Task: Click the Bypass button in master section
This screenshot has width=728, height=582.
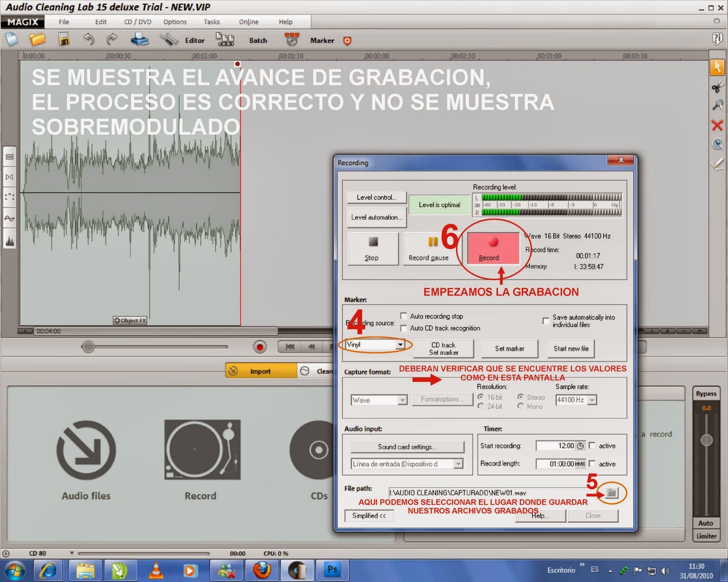Action: 706,394
